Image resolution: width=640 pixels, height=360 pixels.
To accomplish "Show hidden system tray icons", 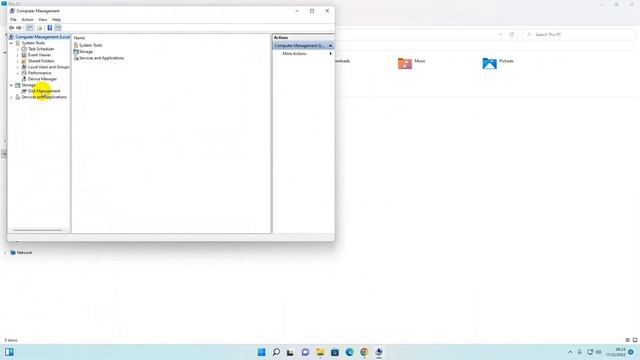I will point(570,352).
